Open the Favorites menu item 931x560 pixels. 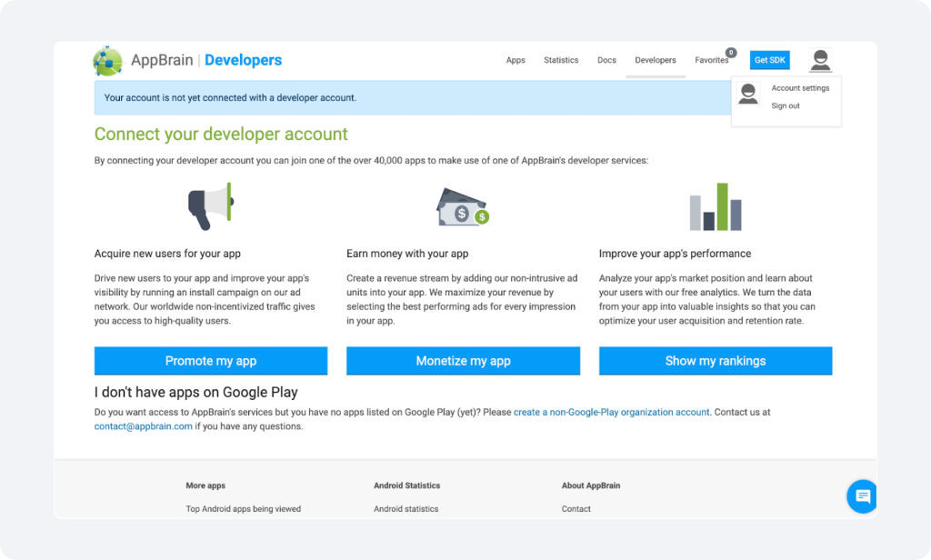(711, 60)
